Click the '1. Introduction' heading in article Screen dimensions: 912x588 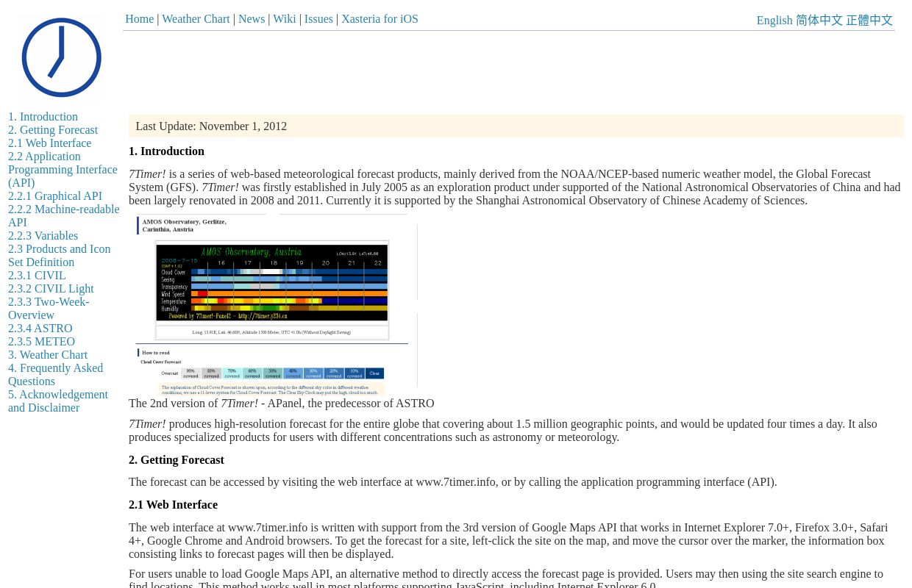coord(166,151)
